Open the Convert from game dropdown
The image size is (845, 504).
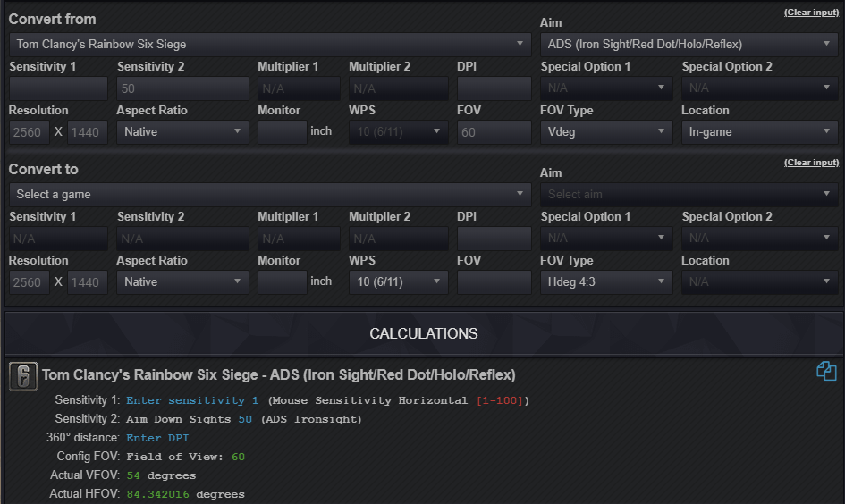pyautogui.click(x=270, y=44)
